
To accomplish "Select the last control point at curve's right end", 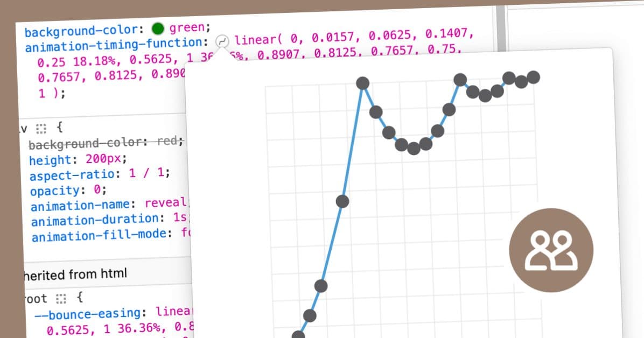I will click(x=534, y=77).
